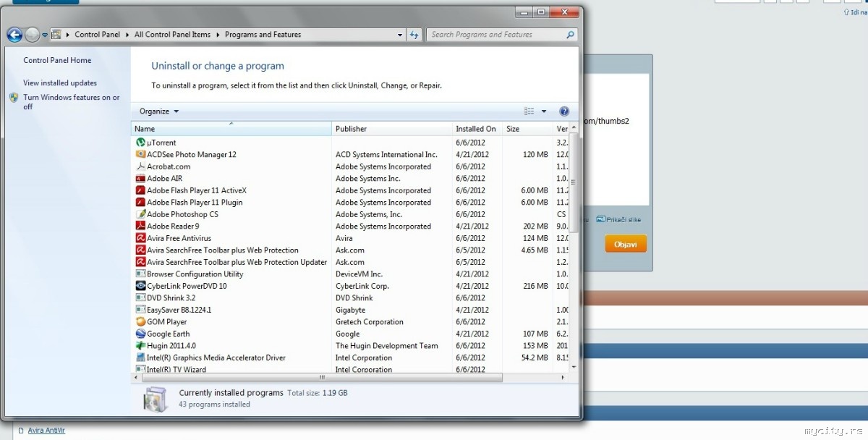Click publisher 'ACD Systems International Inc.'
Image resolution: width=868 pixels, height=440 pixels.
(x=386, y=155)
